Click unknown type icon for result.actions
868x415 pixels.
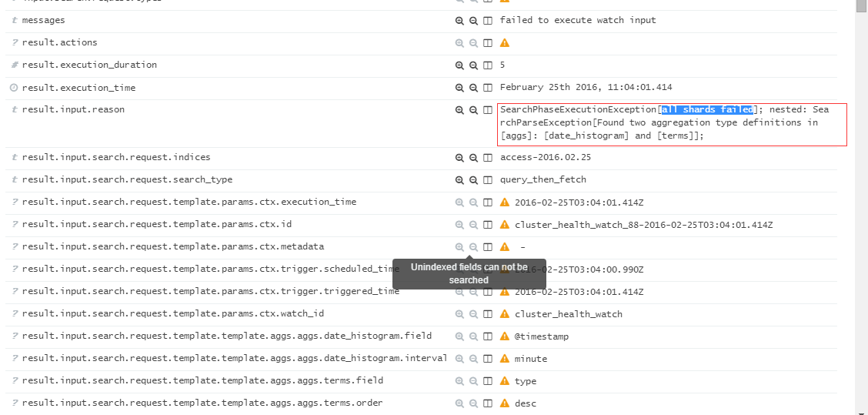(x=15, y=42)
